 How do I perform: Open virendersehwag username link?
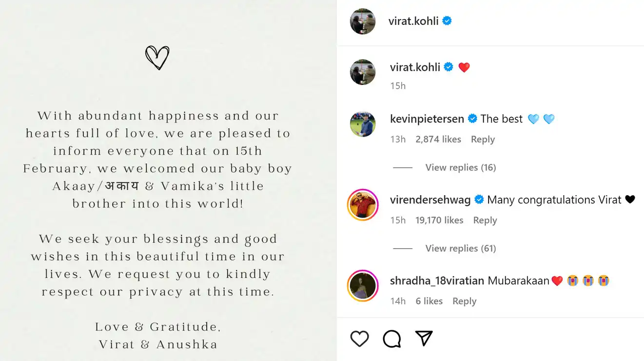(x=430, y=200)
